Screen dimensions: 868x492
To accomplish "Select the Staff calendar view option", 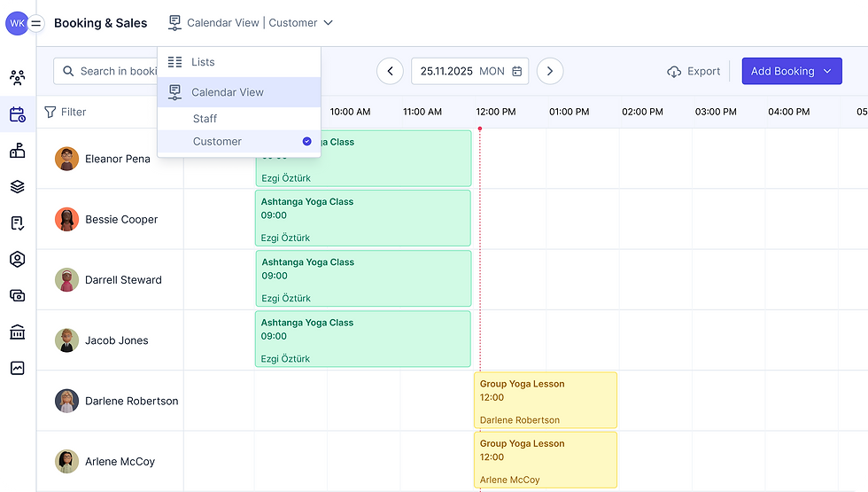I will [205, 119].
